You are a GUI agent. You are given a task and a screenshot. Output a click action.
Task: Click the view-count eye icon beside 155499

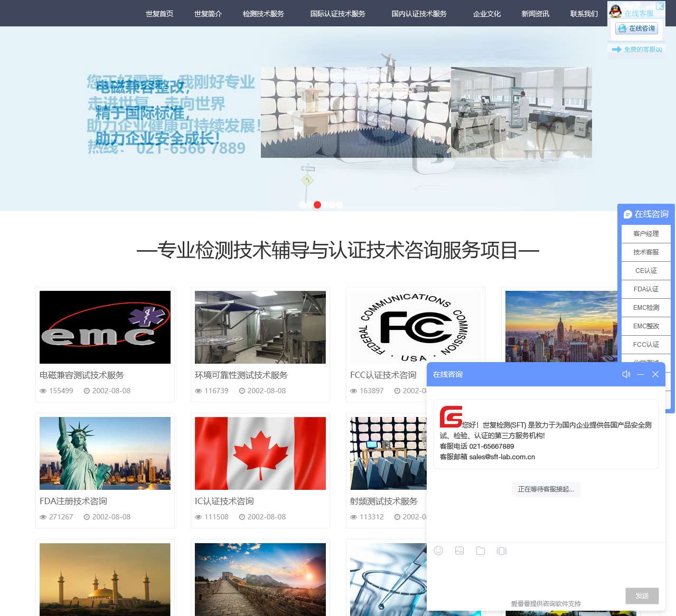(x=43, y=391)
